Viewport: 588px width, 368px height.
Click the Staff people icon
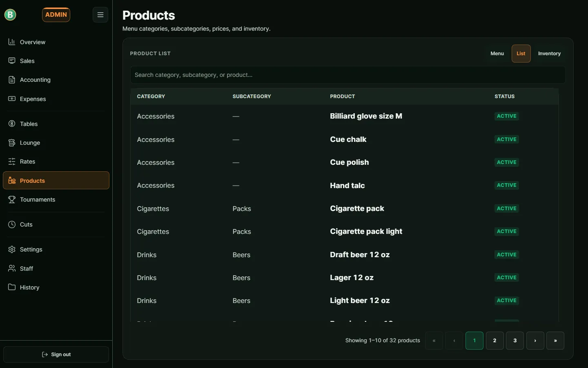coord(12,268)
